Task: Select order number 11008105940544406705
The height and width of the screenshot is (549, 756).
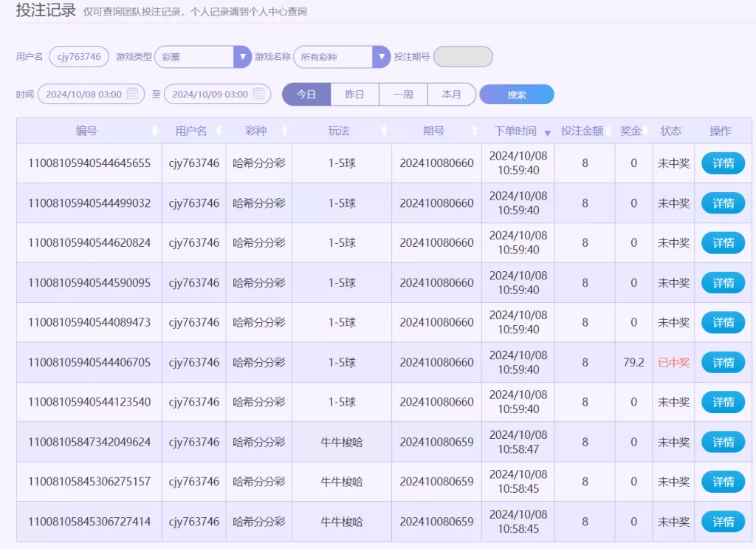Action: 89,362
